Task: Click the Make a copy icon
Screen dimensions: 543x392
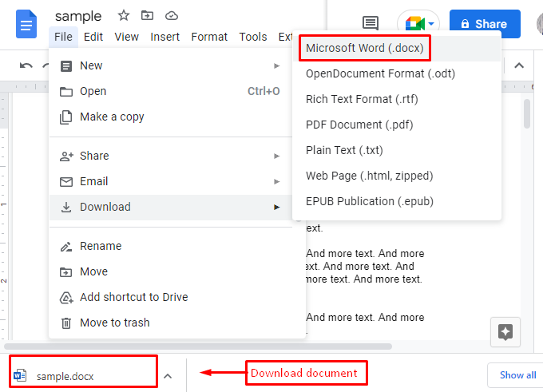Action: 65,117
